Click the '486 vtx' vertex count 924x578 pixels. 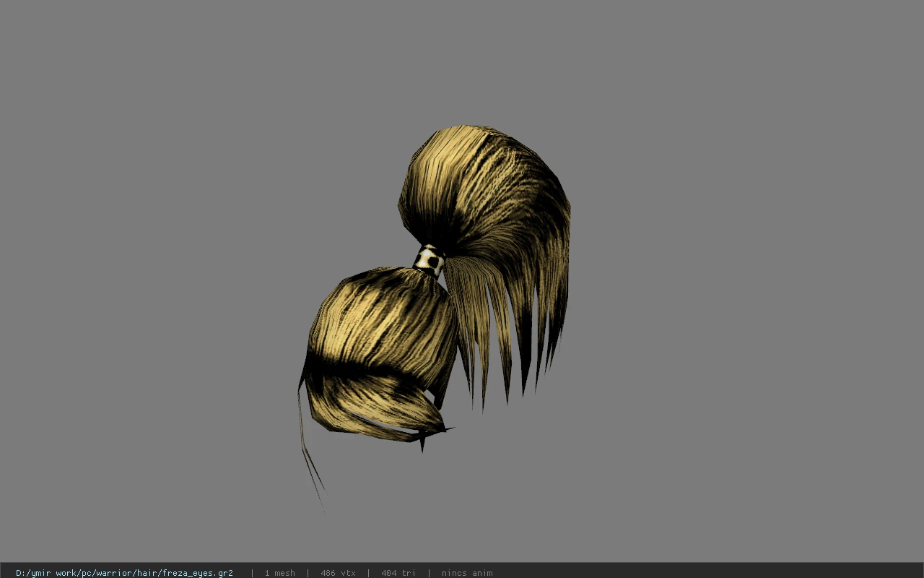click(338, 573)
